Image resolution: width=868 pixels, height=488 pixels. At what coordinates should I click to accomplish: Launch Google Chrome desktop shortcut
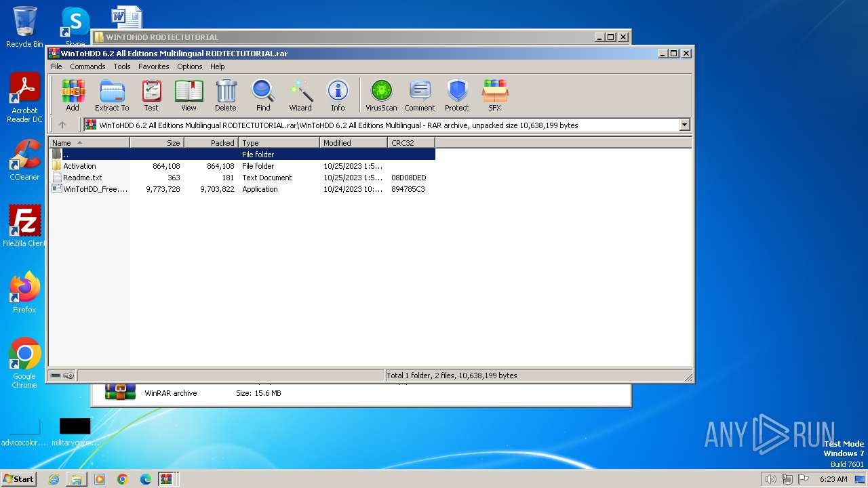[x=24, y=363]
